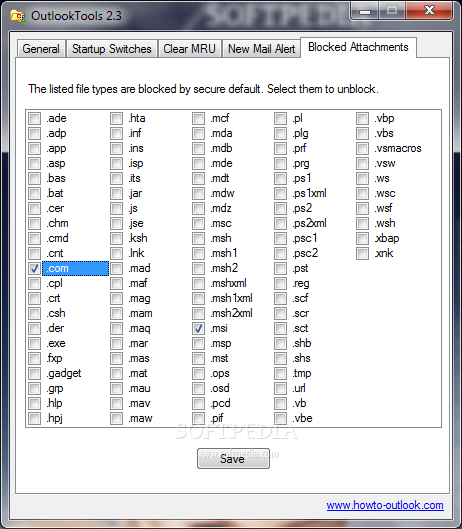Select the .msp list label
462x529 pixels.
tap(221, 343)
